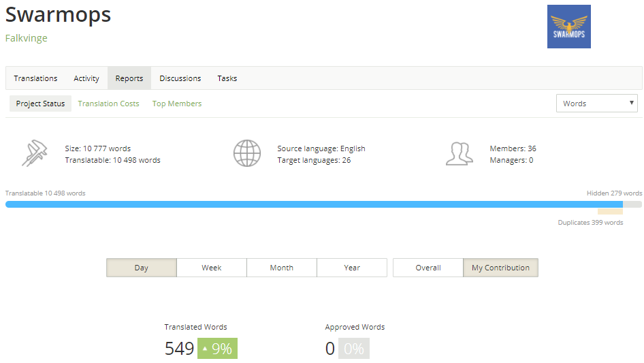Switch period to Week

212,268
